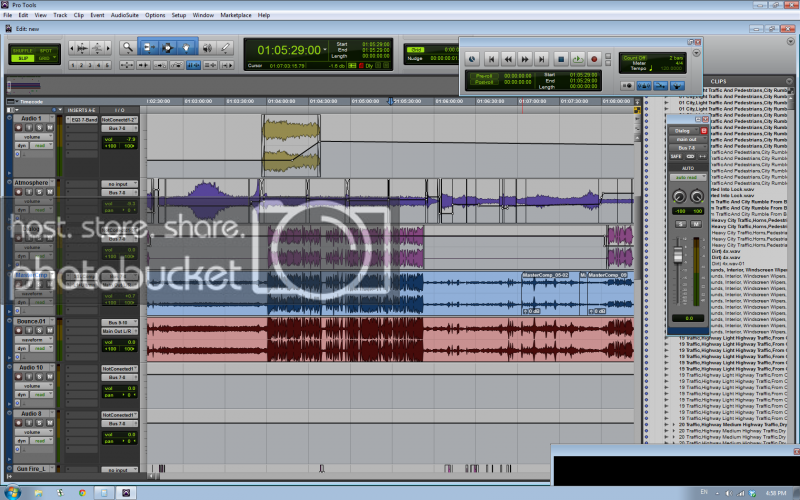The height and width of the screenshot is (500, 800).
Task: Click the right pan knob in Dialog window
Action: (696, 196)
